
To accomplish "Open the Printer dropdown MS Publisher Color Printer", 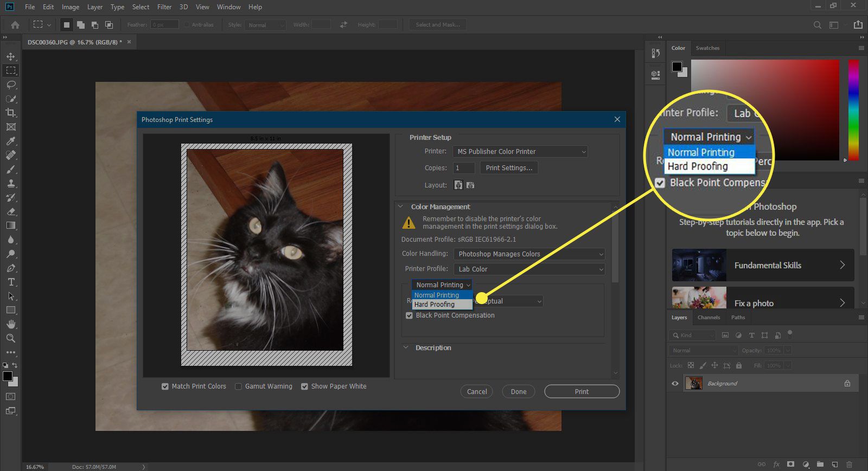I will click(520, 152).
